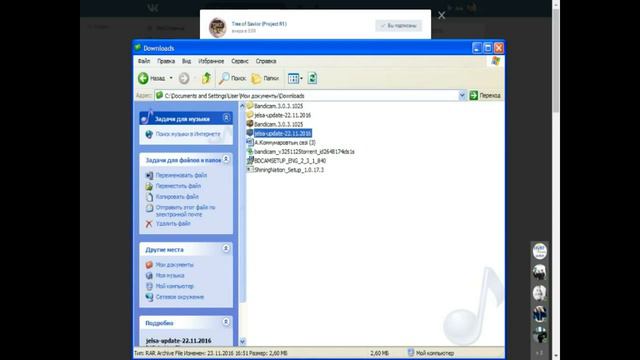Click the Вы подписаны button in VK popup
The image size is (640, 360).
(x=398, y=26)
